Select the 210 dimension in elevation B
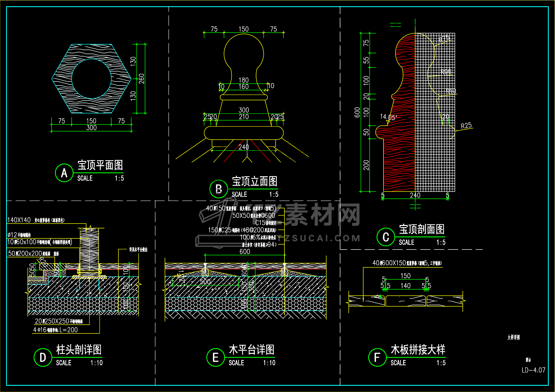Image resolution: width=555 pixels, height=392 pixels. pos(244,117)
